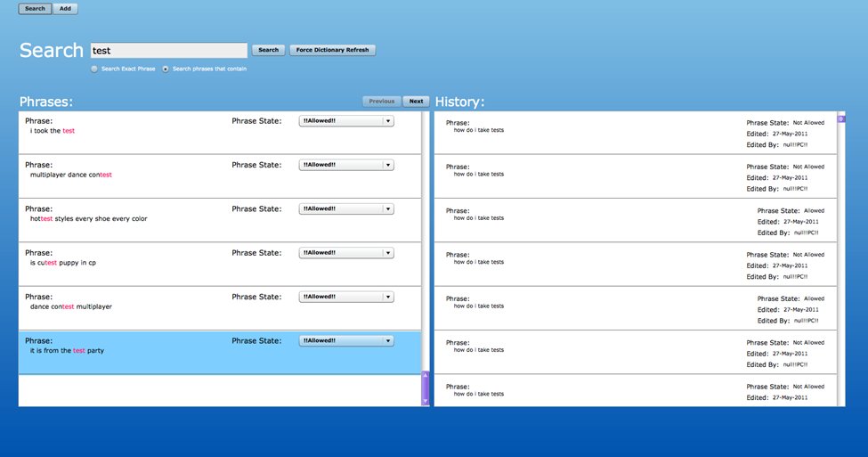Select Search phrases that contain radio button

click(165, 69)
